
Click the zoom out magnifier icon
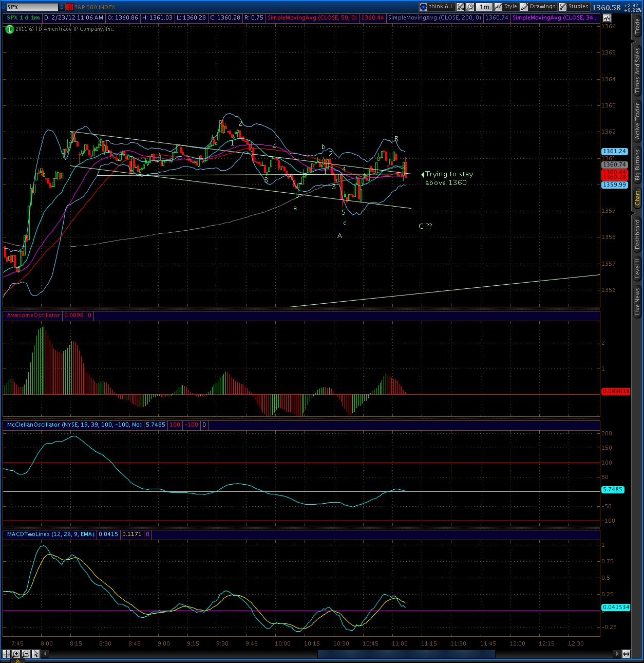[26, 654]
